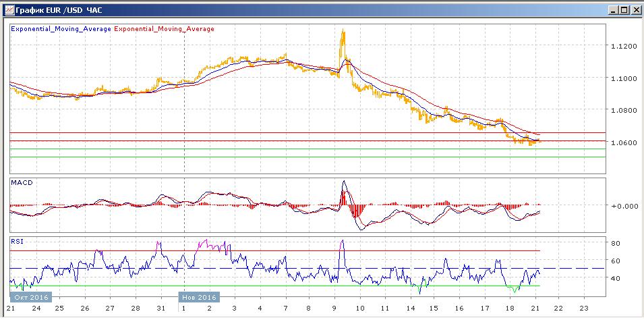
Task: Click the RSI 40 level axis label
Action: (615, 278)
